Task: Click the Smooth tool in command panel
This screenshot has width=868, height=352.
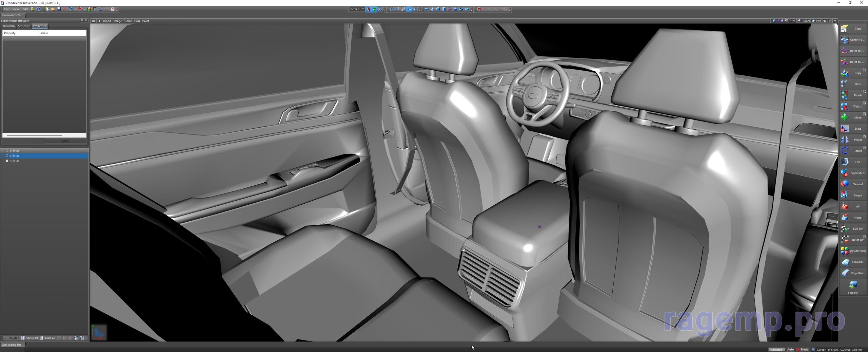Action: tap(852, 287)
